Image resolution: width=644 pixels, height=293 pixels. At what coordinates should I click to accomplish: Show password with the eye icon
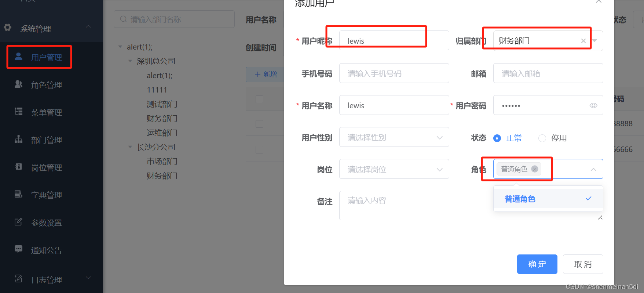point(593,105)
